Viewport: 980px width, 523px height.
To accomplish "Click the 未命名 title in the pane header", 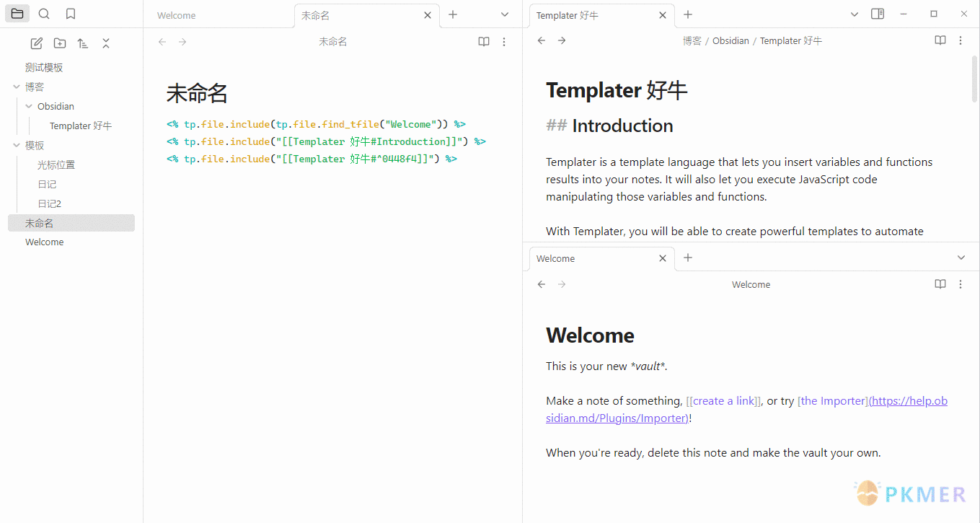I will tap(333, 42).
